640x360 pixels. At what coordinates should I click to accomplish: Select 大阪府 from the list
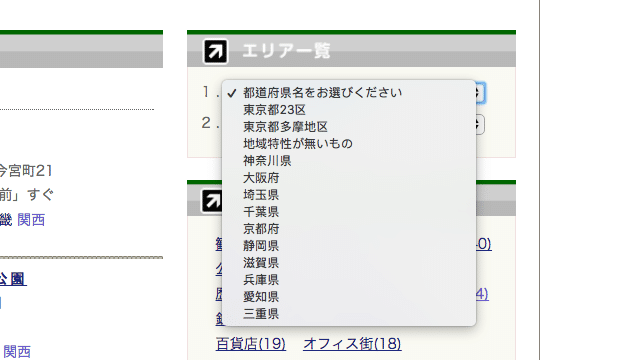coord(349,178)
